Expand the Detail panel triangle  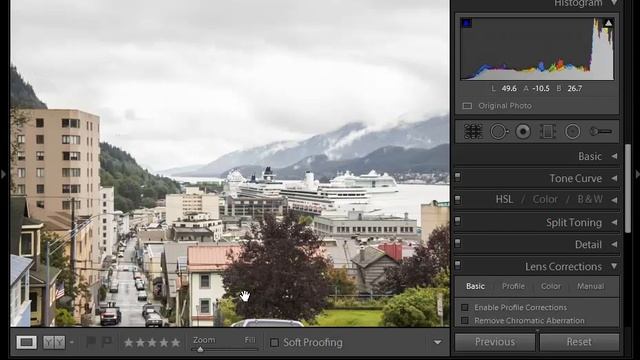coord(614,244)
